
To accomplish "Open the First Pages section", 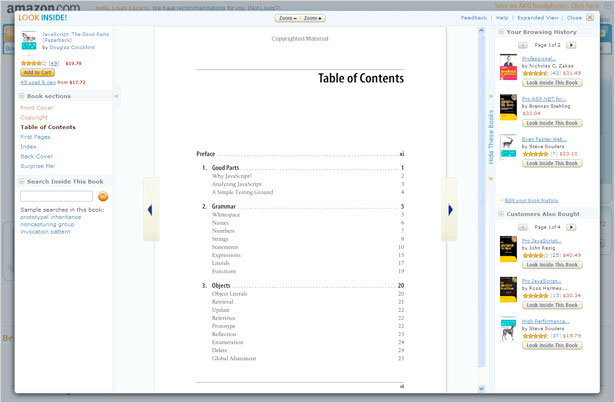I will point(35,137).
